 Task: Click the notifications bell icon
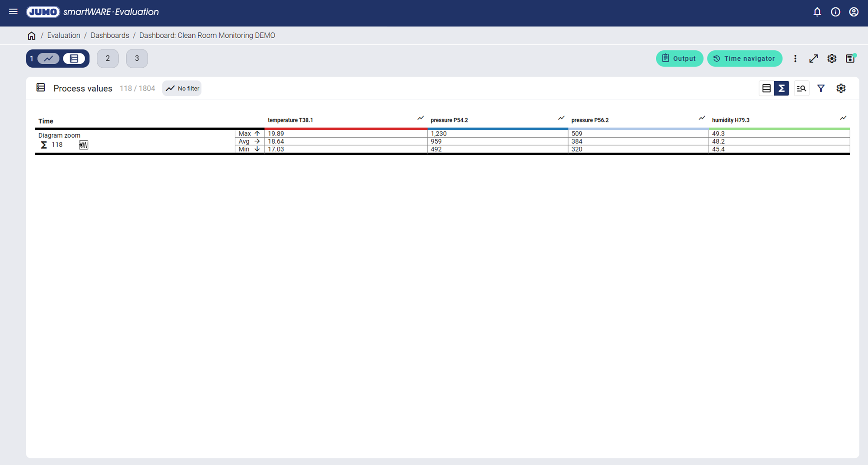click(x=817, y=12)
